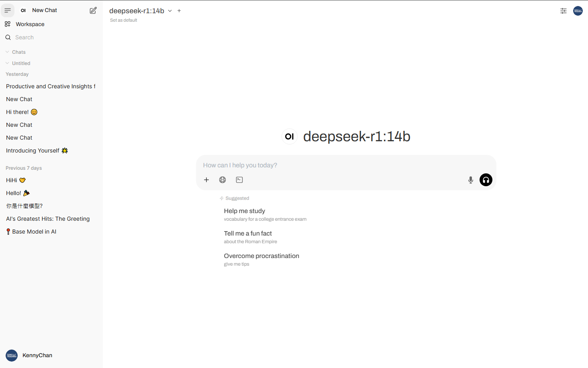Click the microphone voice input icon
The width and height of the screenshot is (588, 368).
click(471, 180)
